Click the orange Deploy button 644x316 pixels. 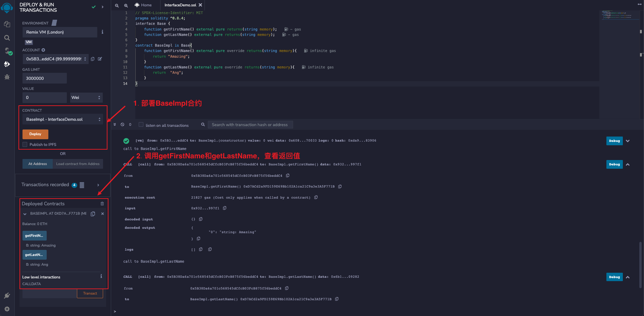pyautogui.click(x=35, y=134)
